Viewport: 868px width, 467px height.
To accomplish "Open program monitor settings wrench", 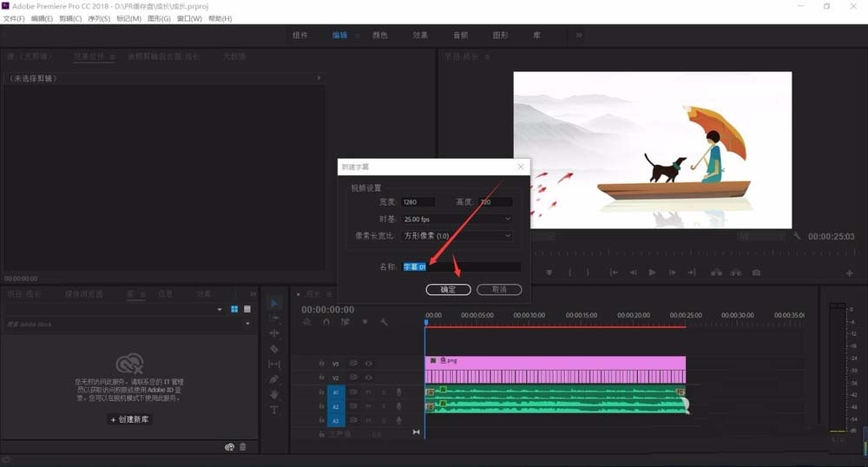I will click(x=797, y=236).
